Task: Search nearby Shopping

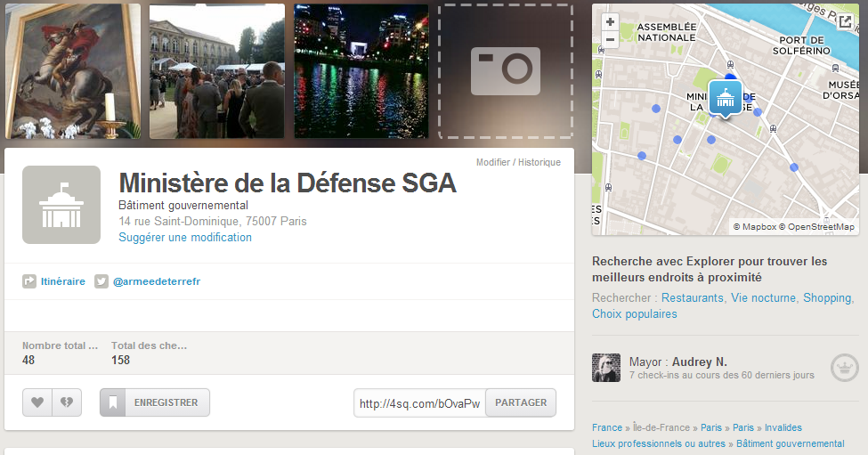Action: [827, 297]
